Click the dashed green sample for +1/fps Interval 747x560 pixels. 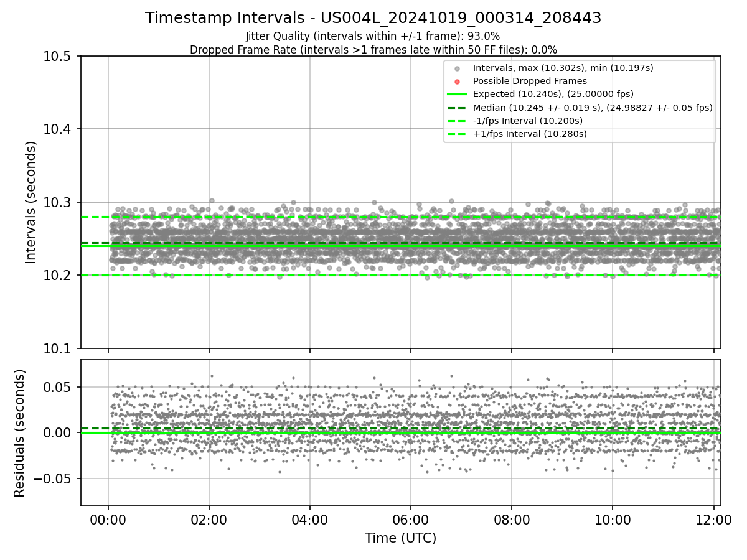(457, 134)
